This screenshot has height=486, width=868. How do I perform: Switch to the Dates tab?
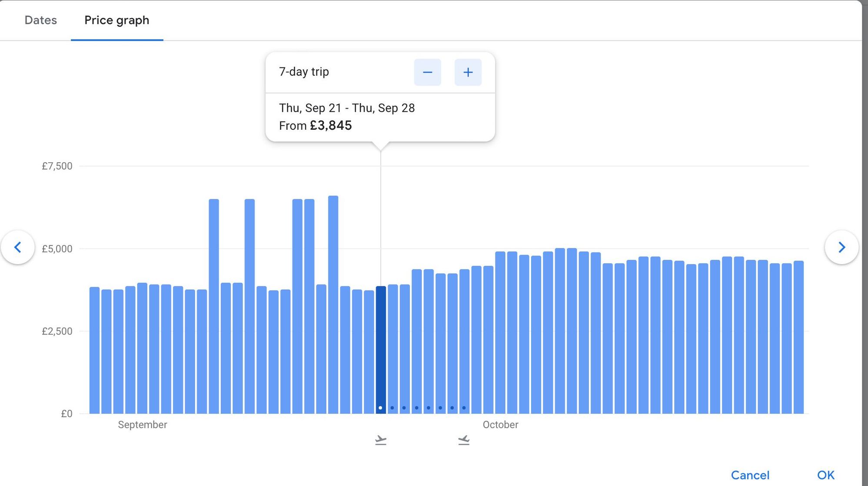tap(40, 20)
